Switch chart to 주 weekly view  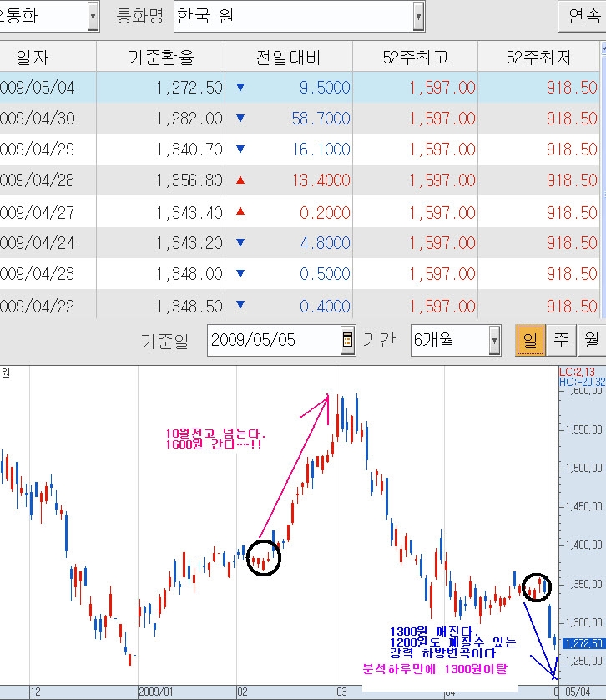pyautogui.click(x=561, y=341)
